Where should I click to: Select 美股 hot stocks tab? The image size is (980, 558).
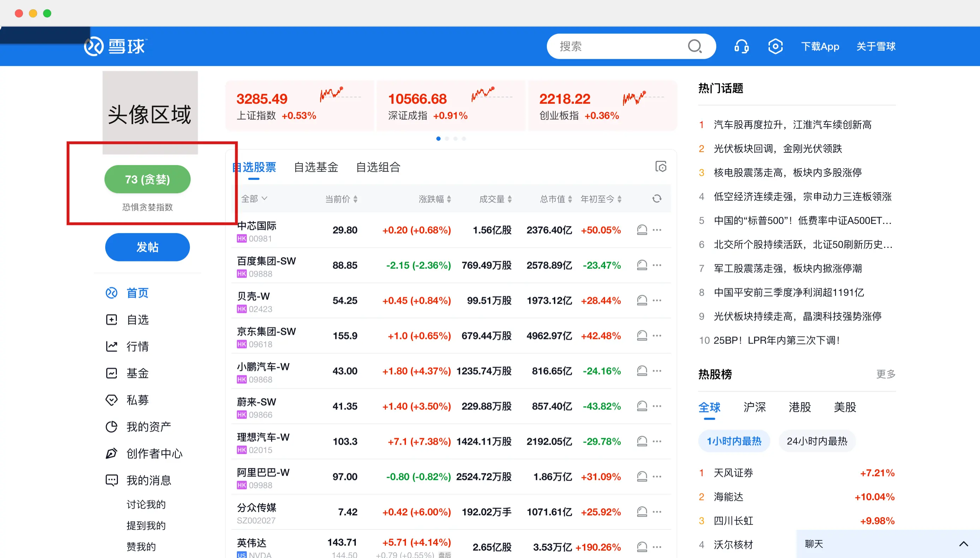coord(845,407)
